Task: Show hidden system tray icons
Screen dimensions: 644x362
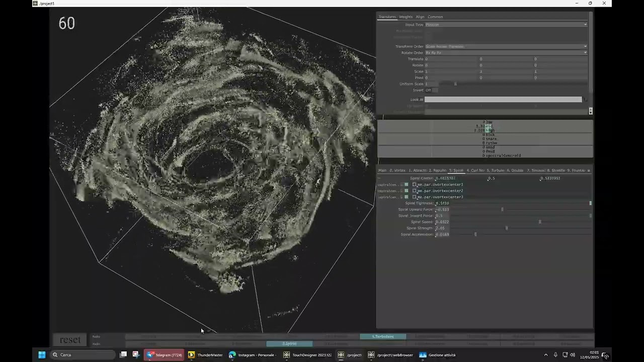Action: coord(546,355)
